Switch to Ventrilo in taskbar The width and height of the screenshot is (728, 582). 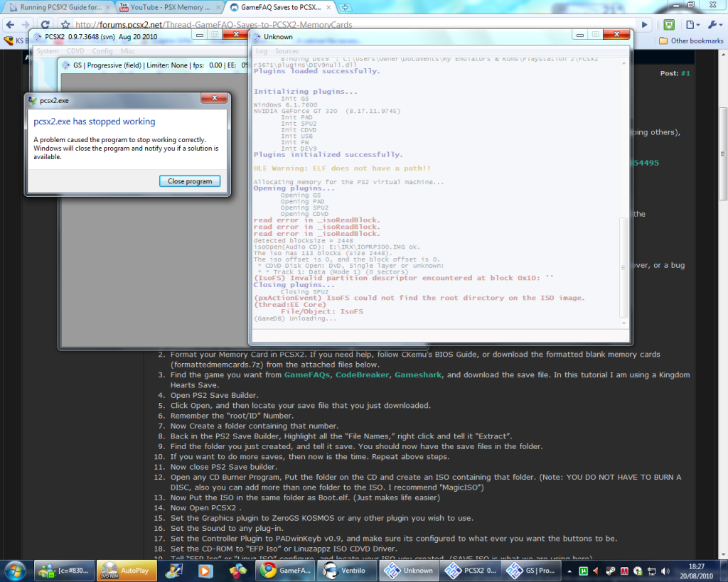click(347, 571)
